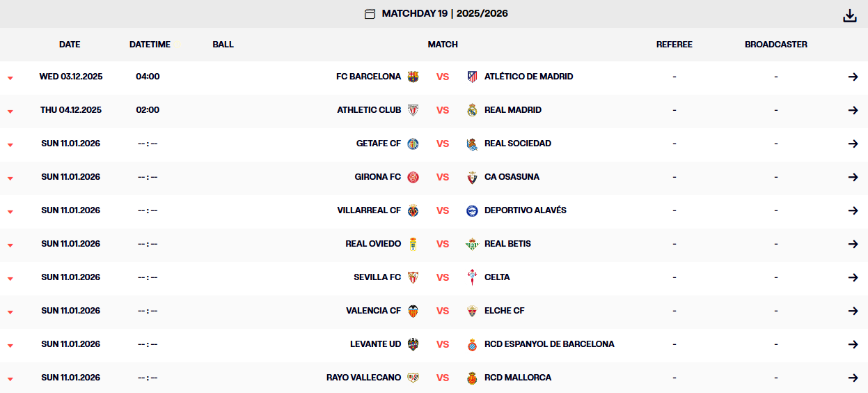Expand the Girona FC vs CA Osasuna row
868x393 pixels.
(x=10, y=178)
